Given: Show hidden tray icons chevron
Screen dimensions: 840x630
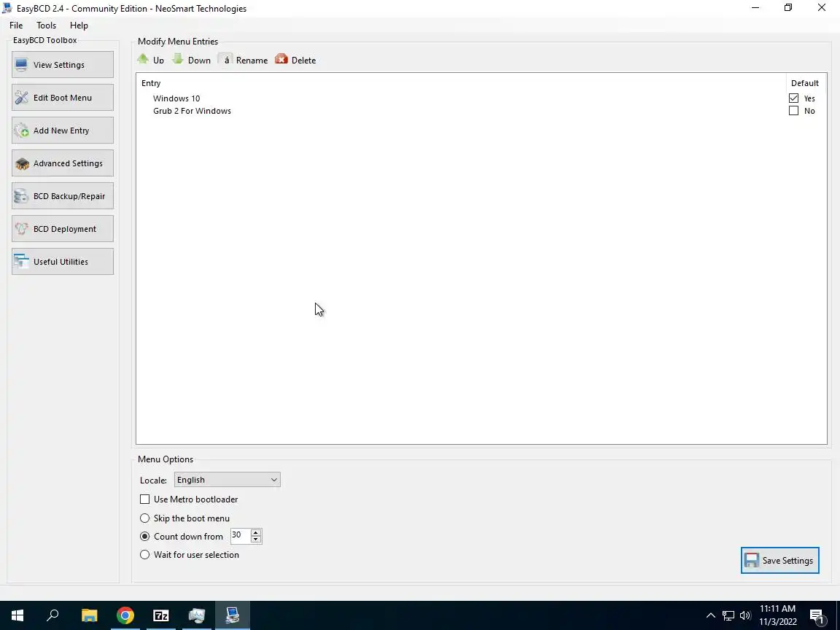Looking at the screenshot, I should [710, 615].
